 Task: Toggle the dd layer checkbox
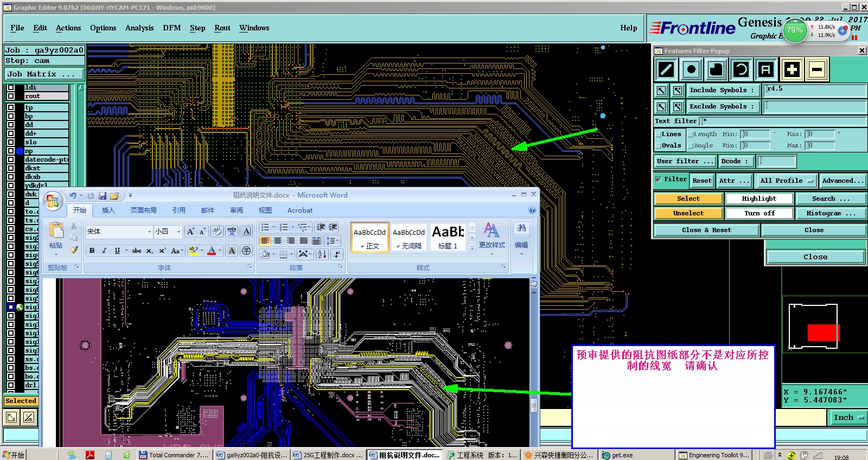click(11, 125)
